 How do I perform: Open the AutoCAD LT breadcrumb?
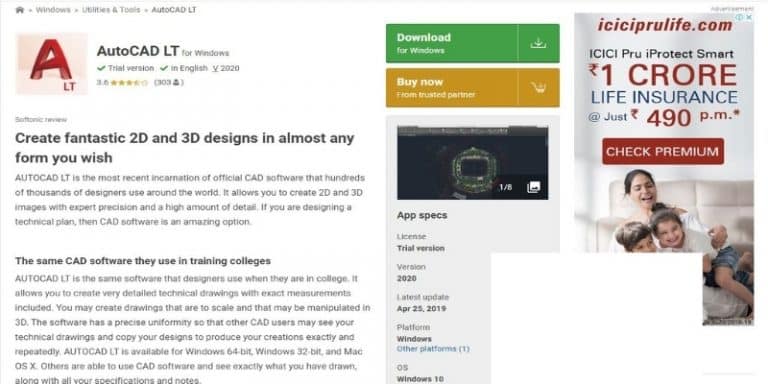click(x=174, y=10)
